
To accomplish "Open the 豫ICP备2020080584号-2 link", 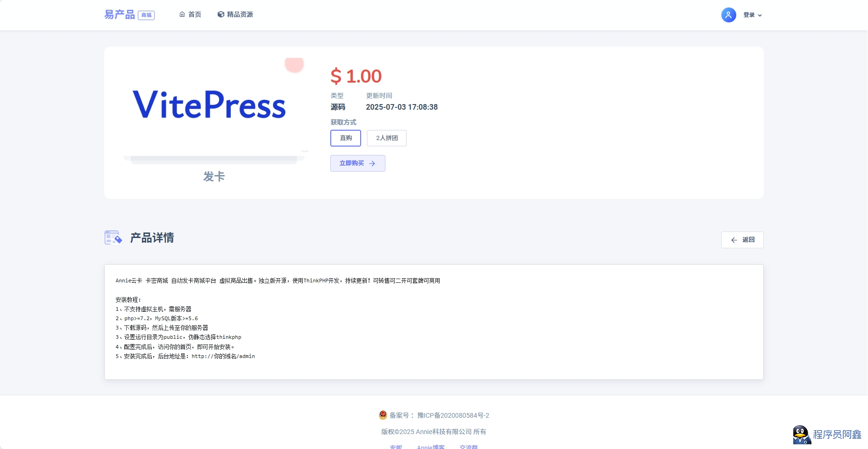I will coord(453,415).
